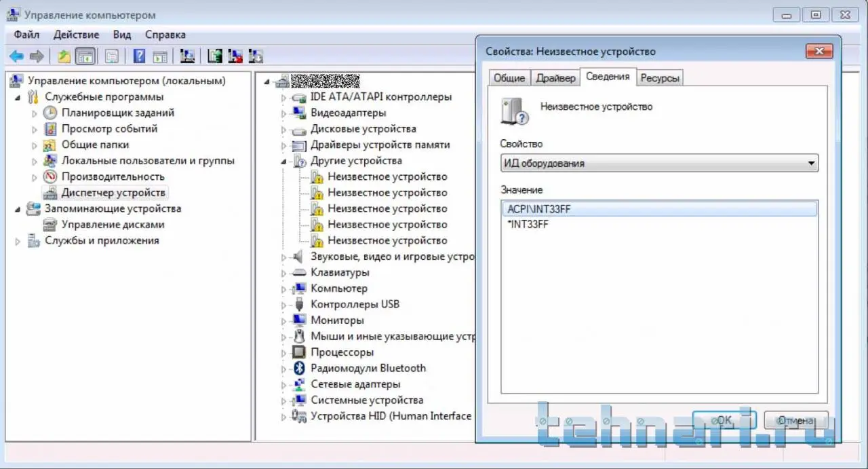Screen dimensions: 868x469
Task: Select the Системные устройства label
Action: click(x=367, y=400)
